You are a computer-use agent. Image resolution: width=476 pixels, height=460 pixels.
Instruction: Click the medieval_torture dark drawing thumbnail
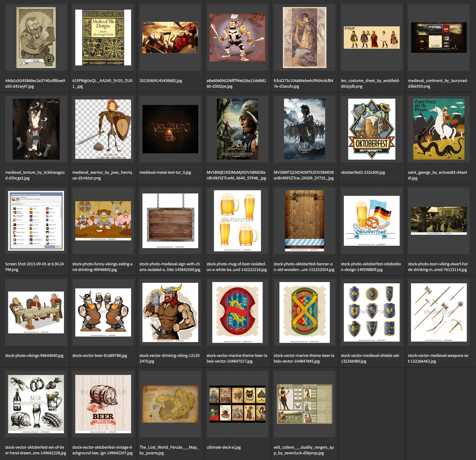[x=36, y=129]
